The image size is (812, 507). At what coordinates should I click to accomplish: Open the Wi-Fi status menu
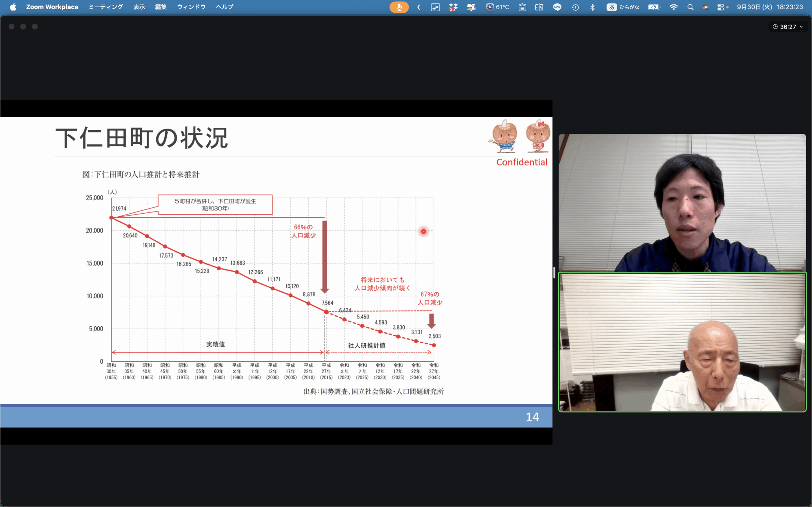click(x=673, y=7)
